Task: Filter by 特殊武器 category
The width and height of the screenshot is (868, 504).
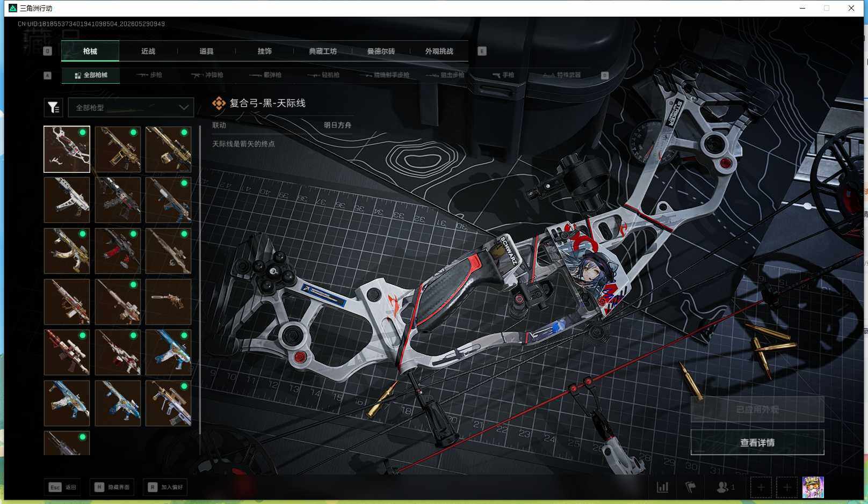Action: pos(562,75)
